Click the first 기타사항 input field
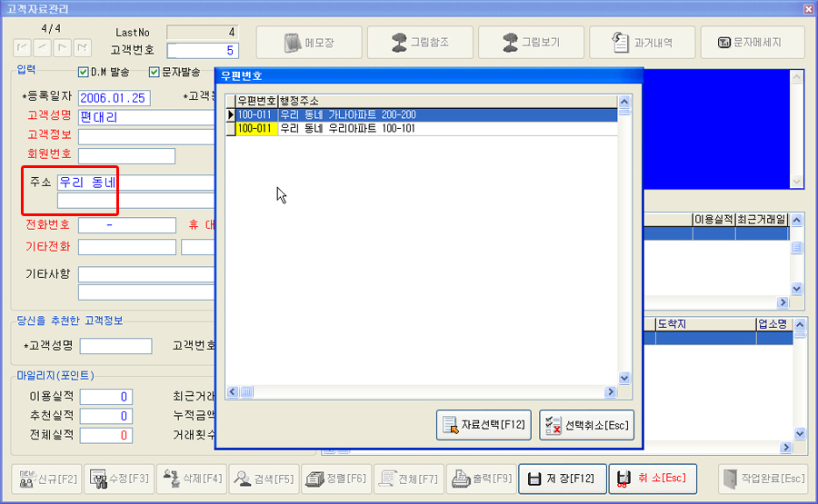818x504 pixels. 146,274
